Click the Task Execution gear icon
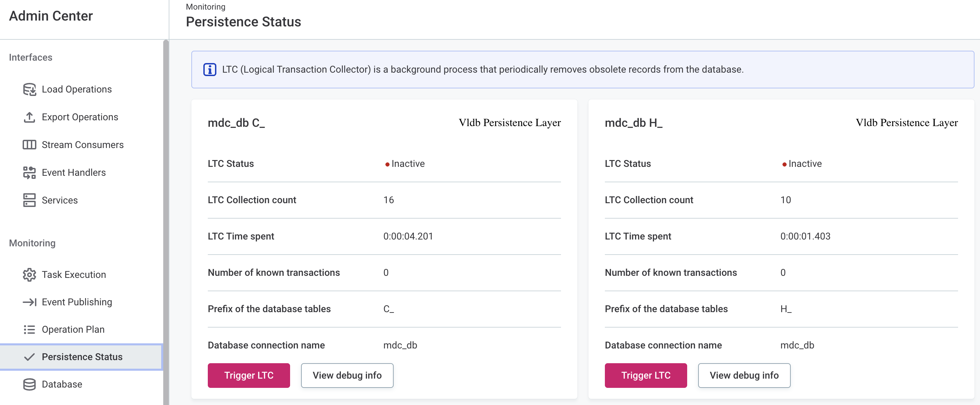Screen dimensions: 980x405 [29, 274]
